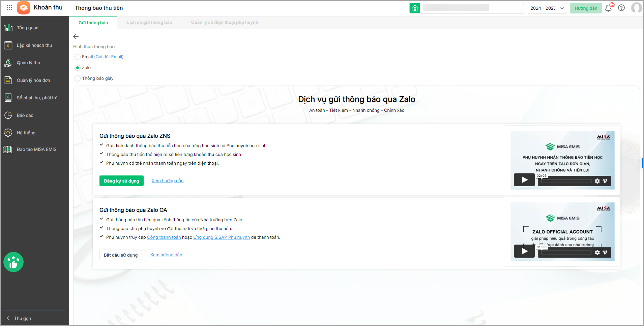This screenshot has height=326, width=644.
Task: Open the help question mark icon
Action: 621,8
